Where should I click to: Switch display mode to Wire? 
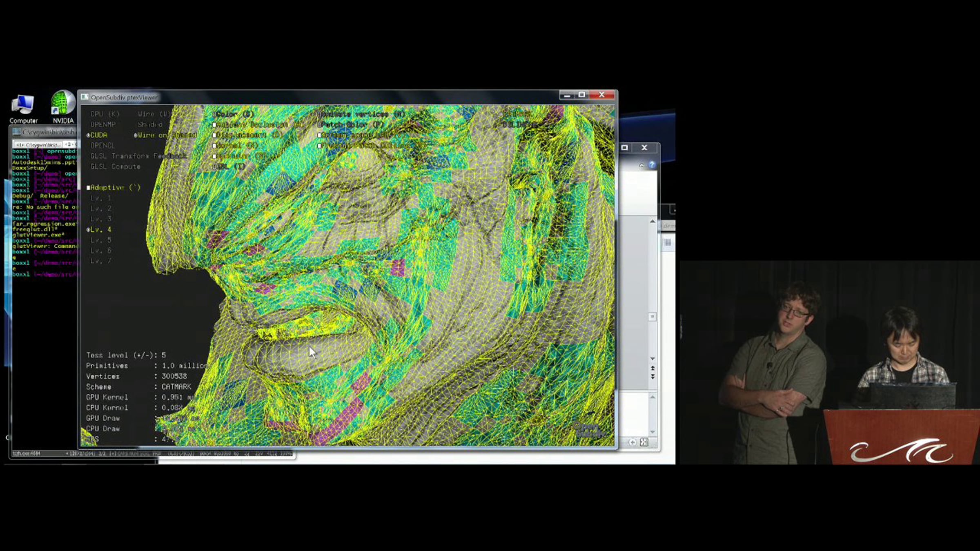click(x=154, y=114)
